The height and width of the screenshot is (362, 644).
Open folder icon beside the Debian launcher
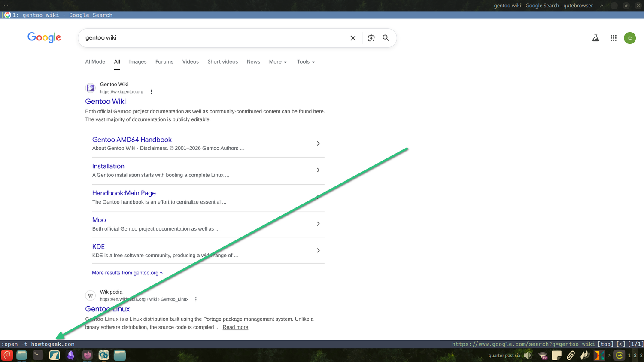coord(21,355)
